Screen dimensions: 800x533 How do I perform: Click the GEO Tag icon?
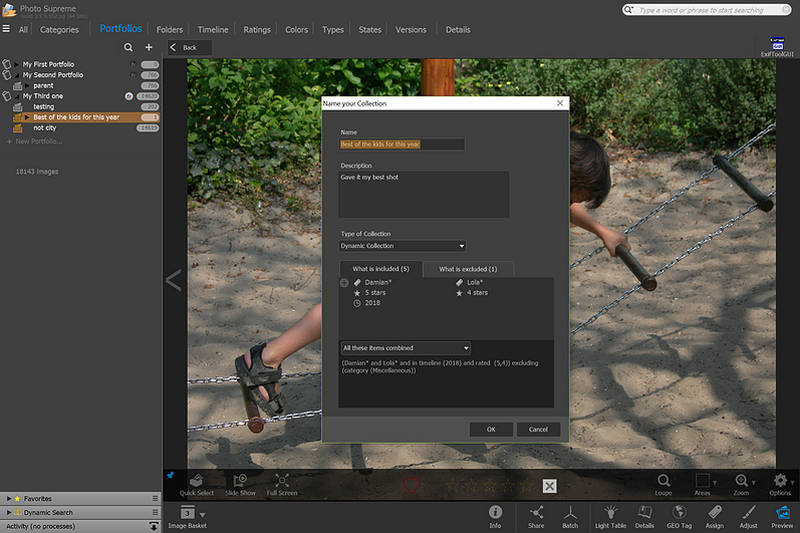[x=678, y=514]
